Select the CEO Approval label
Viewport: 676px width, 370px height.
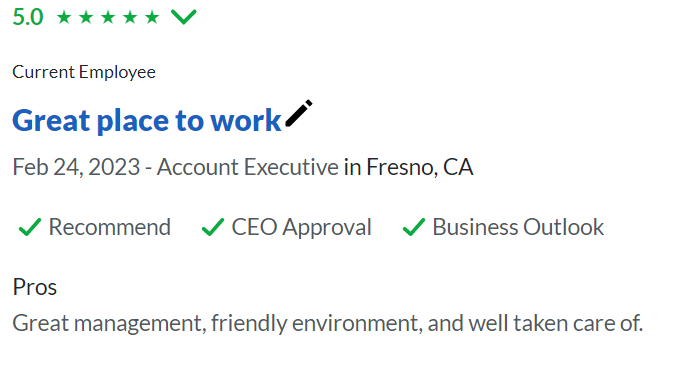coord(301,228)
